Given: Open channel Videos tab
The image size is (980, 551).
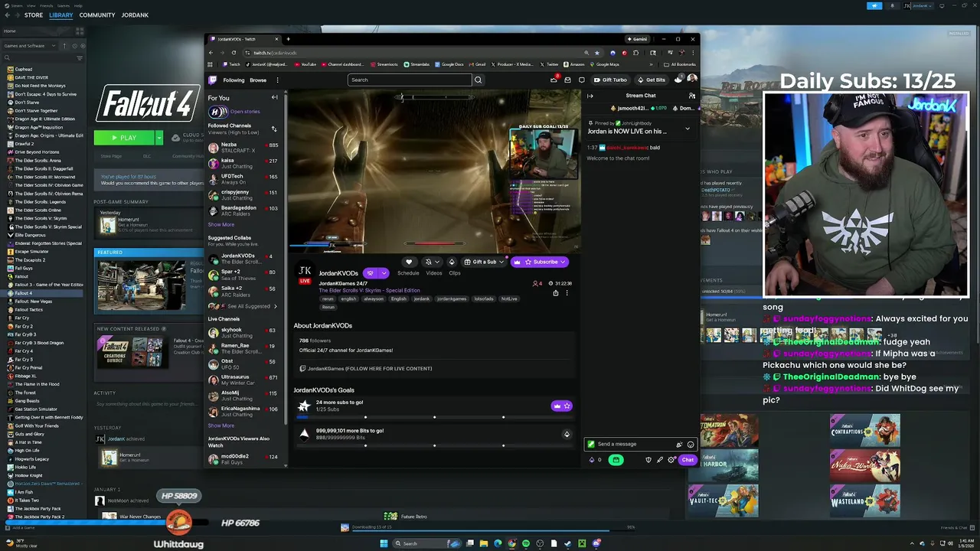Looking at the screenshot, I should click(x=434, y=273).
